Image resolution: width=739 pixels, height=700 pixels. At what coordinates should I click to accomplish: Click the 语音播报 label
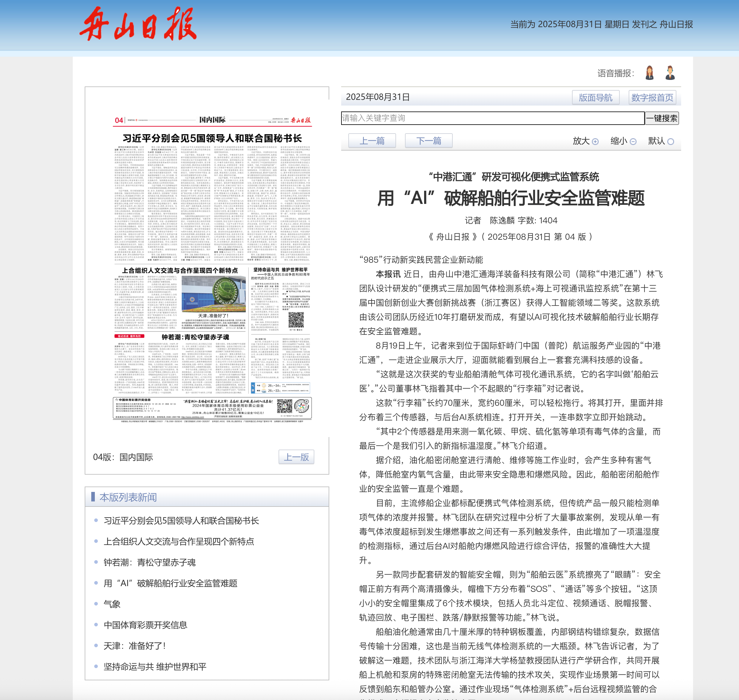pos(616,73)
